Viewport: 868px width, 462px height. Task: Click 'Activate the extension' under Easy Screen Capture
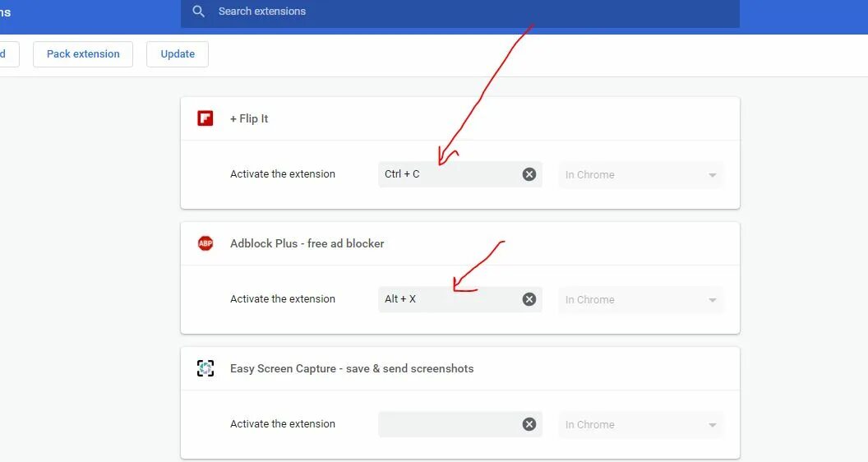(283, 424)
